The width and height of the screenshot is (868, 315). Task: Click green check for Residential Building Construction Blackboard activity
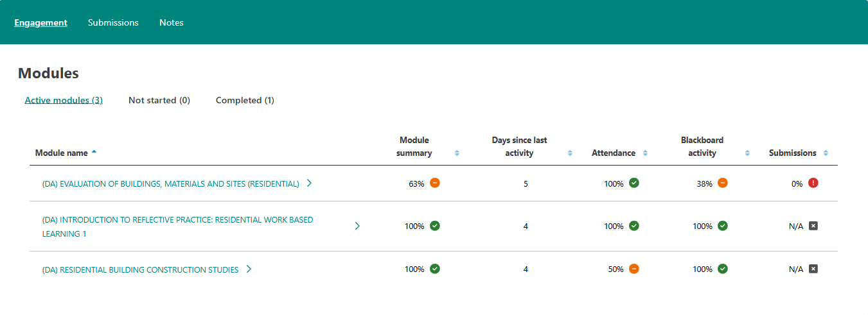click(x=723, y=269)
